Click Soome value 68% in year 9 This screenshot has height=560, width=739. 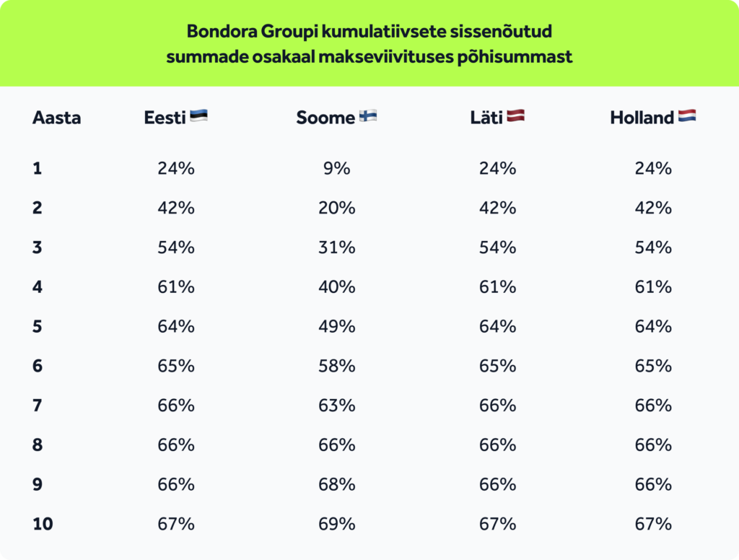point(336,484)
